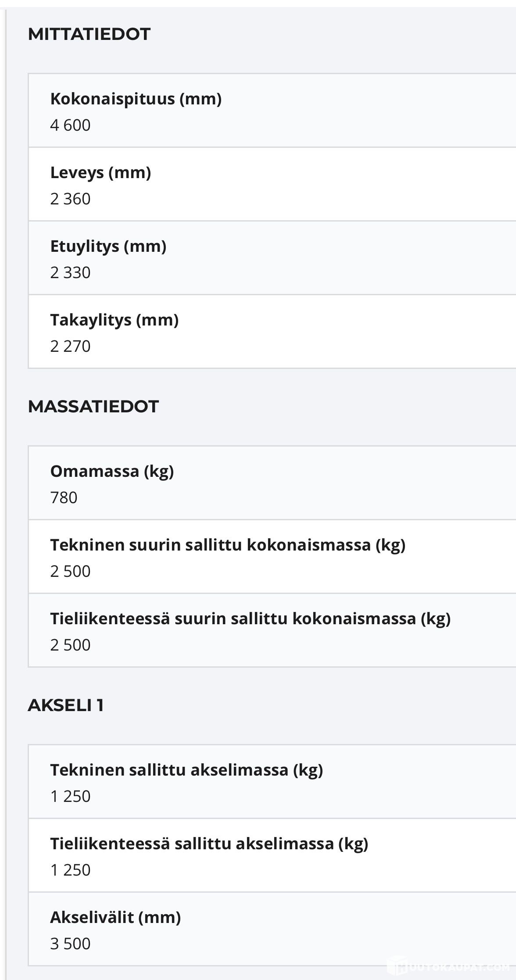Select the Etuylitys value 2 330
The image size is (516, 980).
(x=70, y=273)
